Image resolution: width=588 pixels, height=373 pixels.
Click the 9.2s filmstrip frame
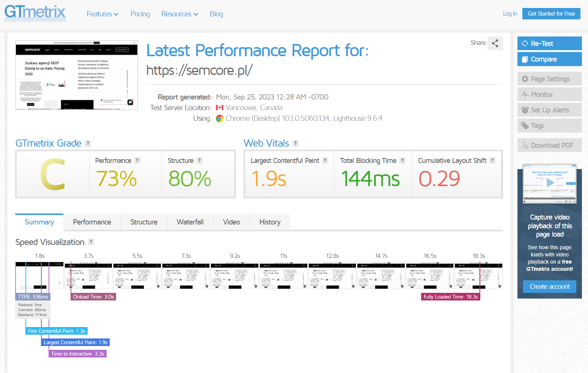(x=235, y=275)
